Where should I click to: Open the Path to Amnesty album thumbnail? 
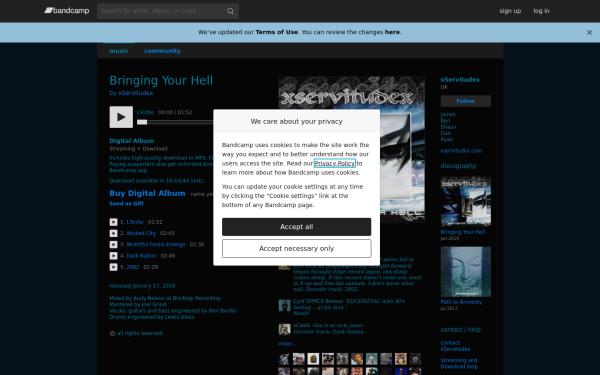tap(466, 272)
